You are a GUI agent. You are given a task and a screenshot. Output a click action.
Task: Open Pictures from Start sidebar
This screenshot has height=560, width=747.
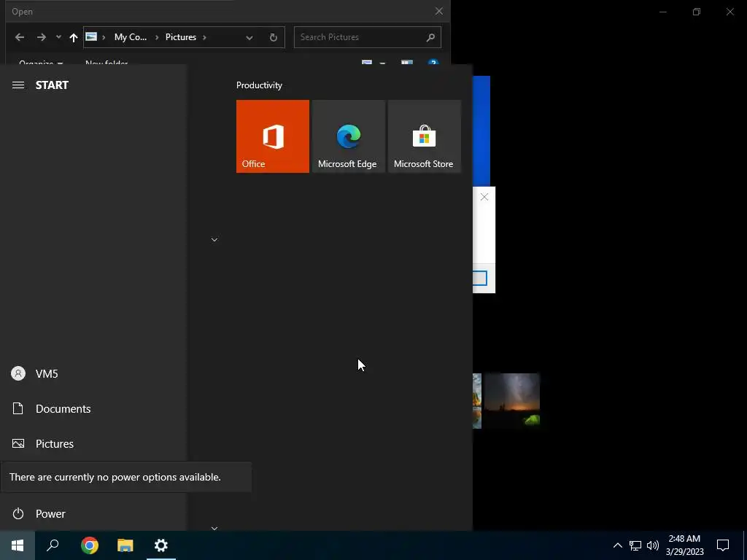pyautogui.click(x=93, y=444)
